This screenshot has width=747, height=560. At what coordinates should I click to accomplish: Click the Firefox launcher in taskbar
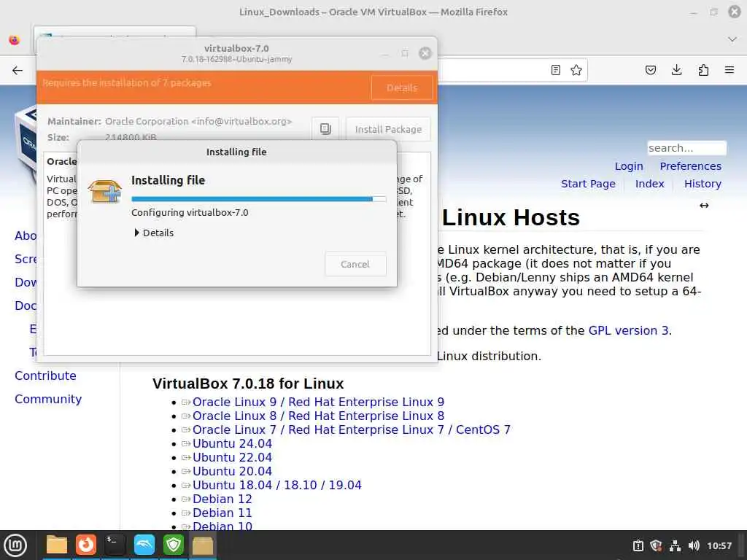pos(86,545)
